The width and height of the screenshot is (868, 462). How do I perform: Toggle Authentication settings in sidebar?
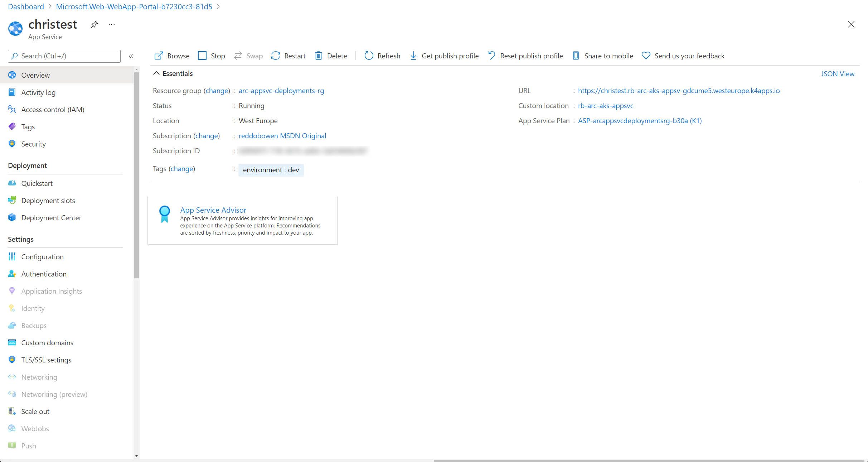(44, 274)
